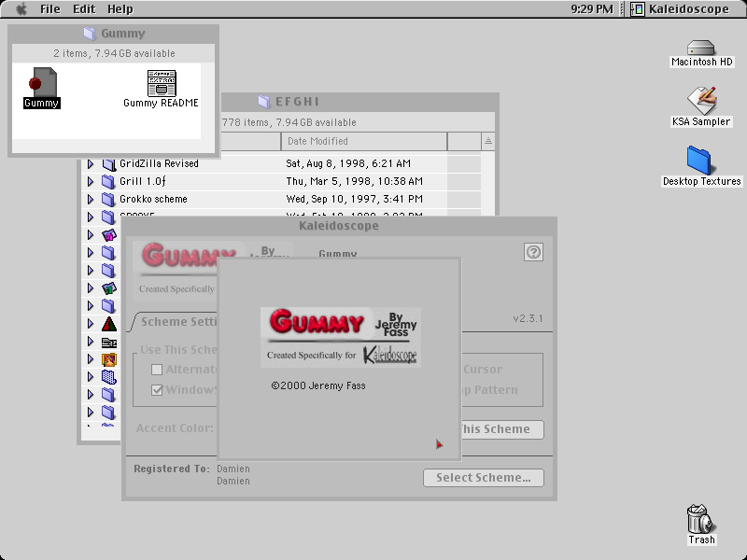This screenshot has height=560, width=747.
Task: Click the GridZilla Revised folder icon
Action: (108, 164)
